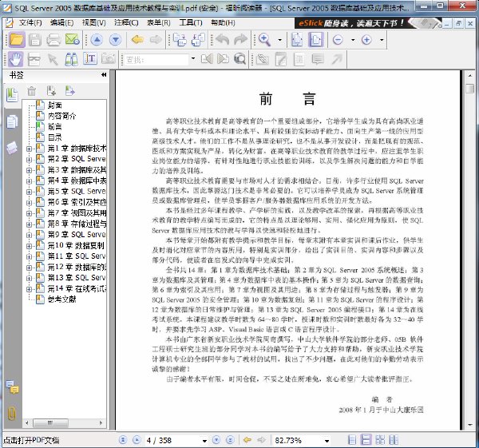Viewport: 479px width, 448px height.
Task: Click the find previous icon beside search box
Action: (207, 58)
